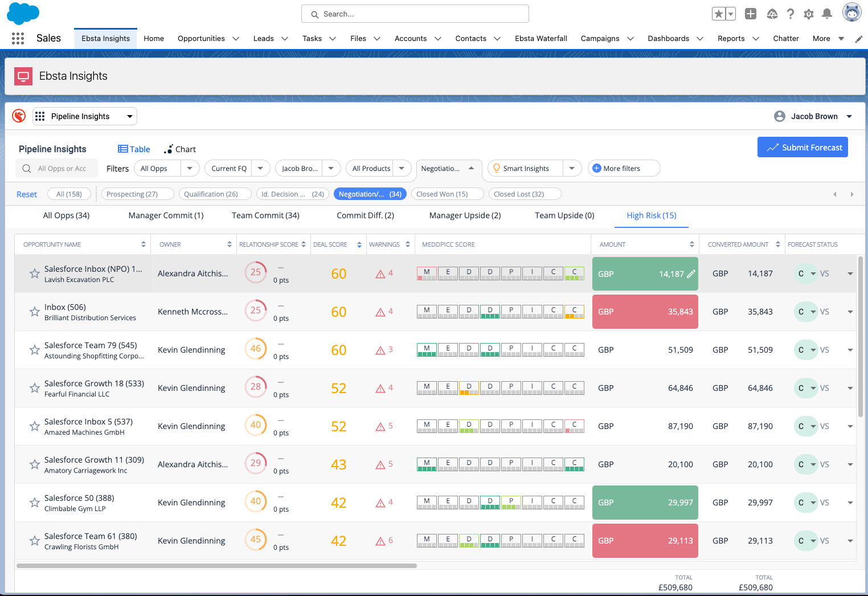This screenshot has height=596, width=868.
Task: Sort by Converted Amount column arrows
Action: [778, 244]
